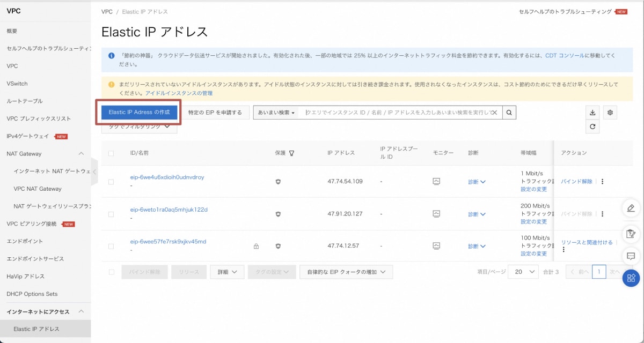The height and width of the screenshot is (343, 644).
Task: Click the Elastic IP Adress の作成 button
Action: tap(140, 113)
